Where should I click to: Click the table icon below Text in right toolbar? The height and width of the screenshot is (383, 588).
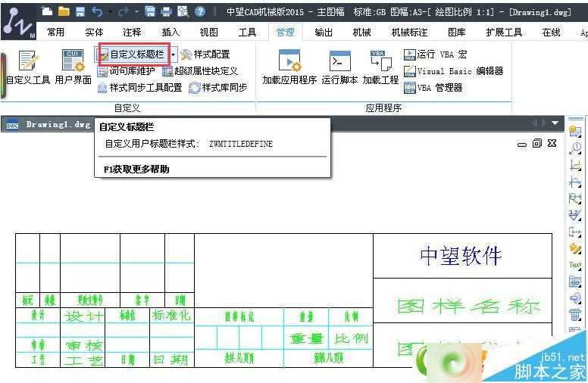[575, 281]
